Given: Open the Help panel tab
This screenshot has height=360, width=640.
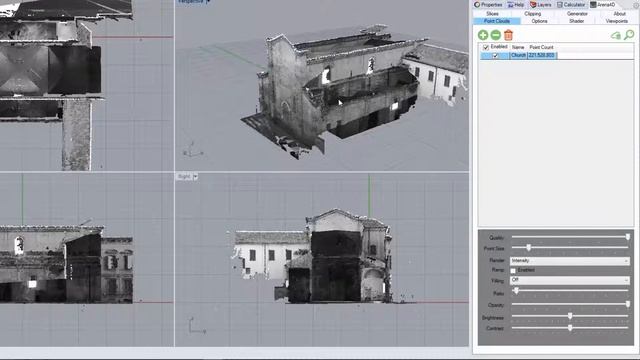Looking at the screenshot, I should [516, 4].
